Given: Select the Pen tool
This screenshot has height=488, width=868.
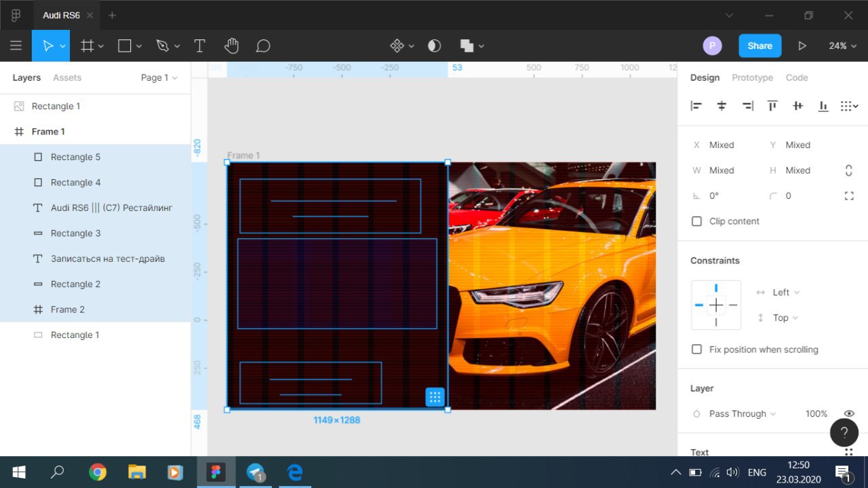Looking at the screenshot, I should pos(162,45).
